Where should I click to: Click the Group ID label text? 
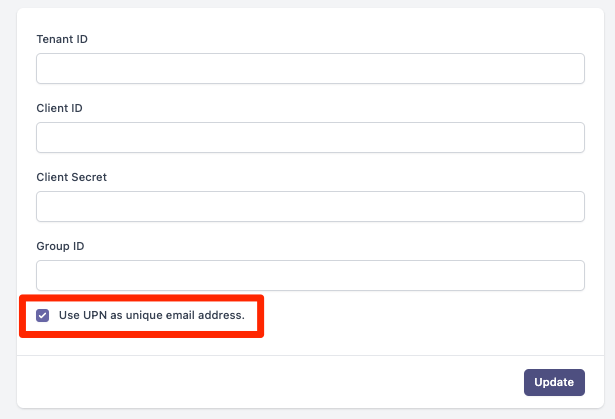point(60,246)
